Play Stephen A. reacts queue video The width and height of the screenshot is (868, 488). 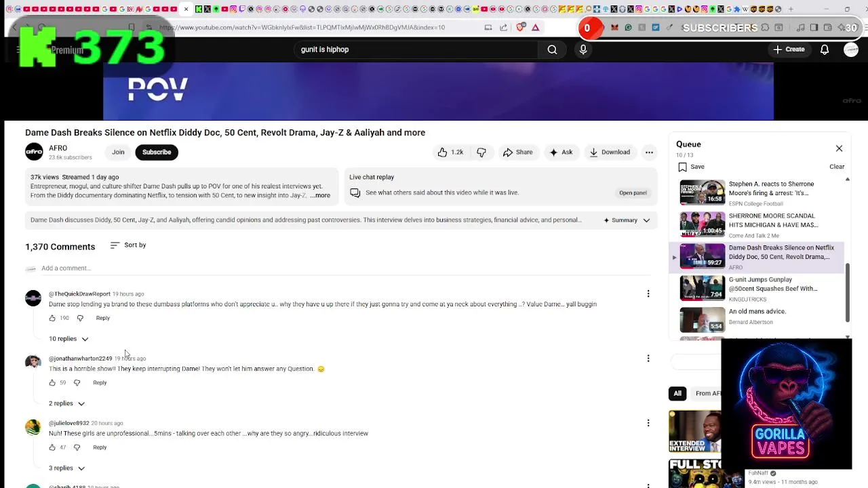pyautogui.click(x=756, y=193)
